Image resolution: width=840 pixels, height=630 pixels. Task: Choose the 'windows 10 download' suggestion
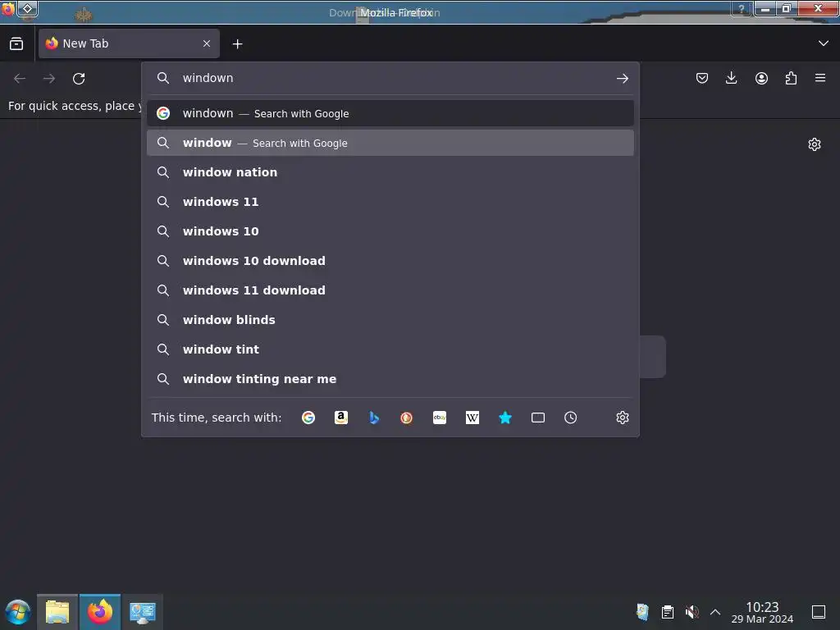[390, 261]
